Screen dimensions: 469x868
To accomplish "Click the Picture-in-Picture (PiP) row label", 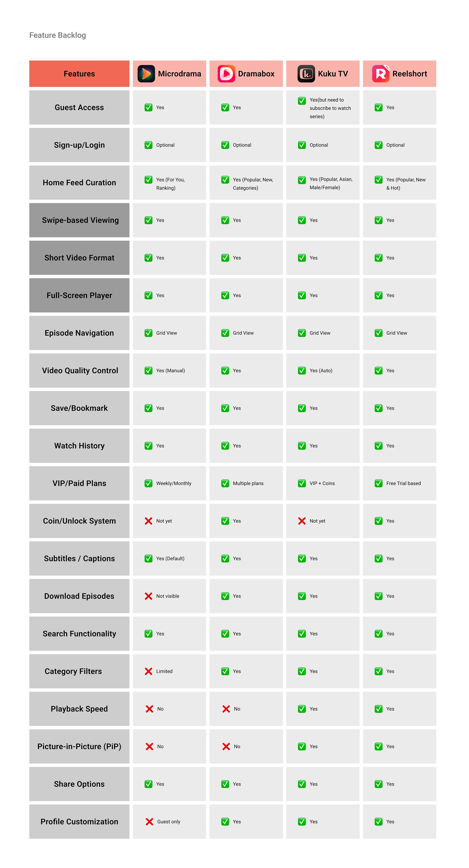I will coord(79,746).
